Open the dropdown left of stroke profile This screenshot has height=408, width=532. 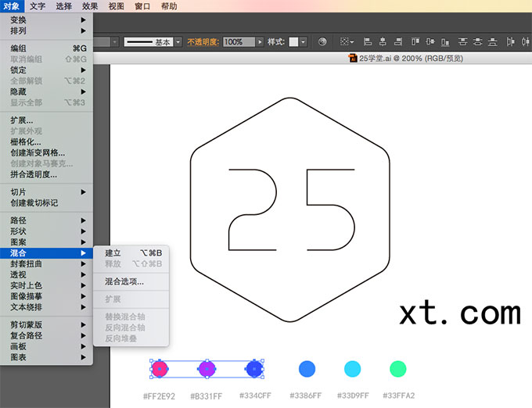(115, 41)
